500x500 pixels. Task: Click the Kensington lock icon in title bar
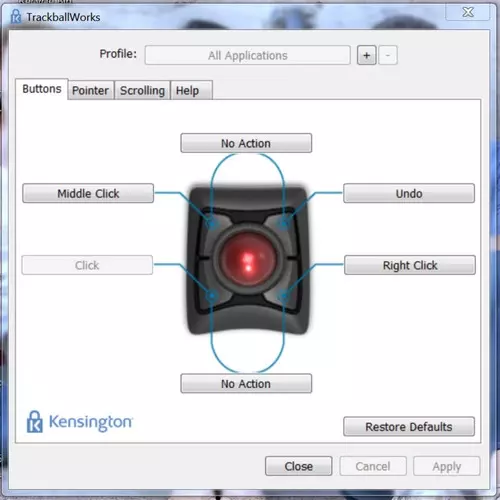(15, 16)
